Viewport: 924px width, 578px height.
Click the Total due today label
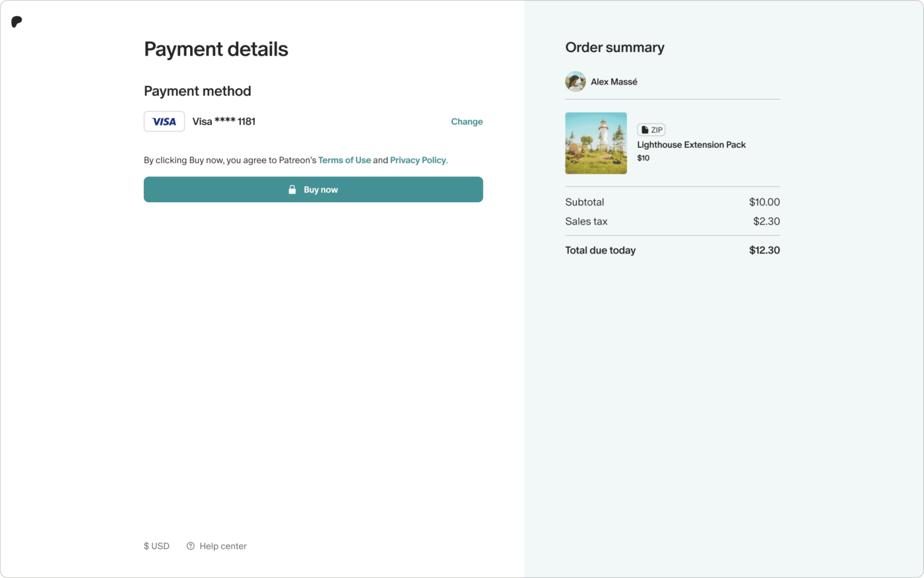coord(600,250)
